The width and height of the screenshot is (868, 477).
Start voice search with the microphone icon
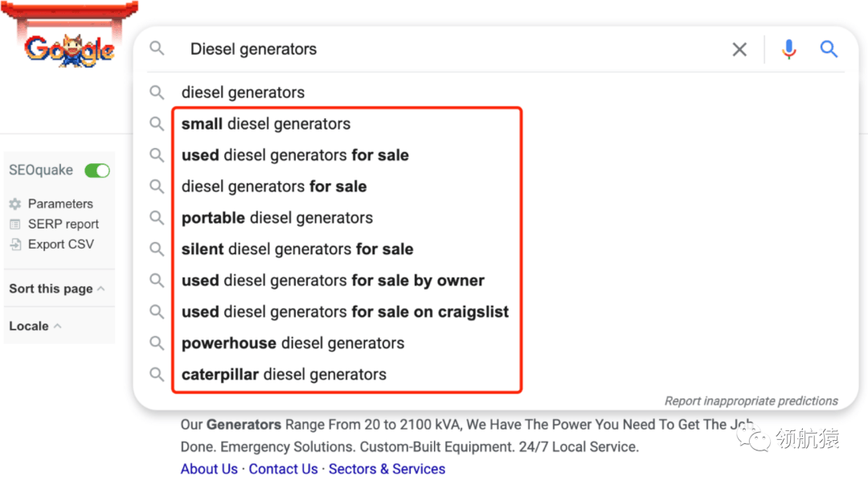(x=789, y=49)
